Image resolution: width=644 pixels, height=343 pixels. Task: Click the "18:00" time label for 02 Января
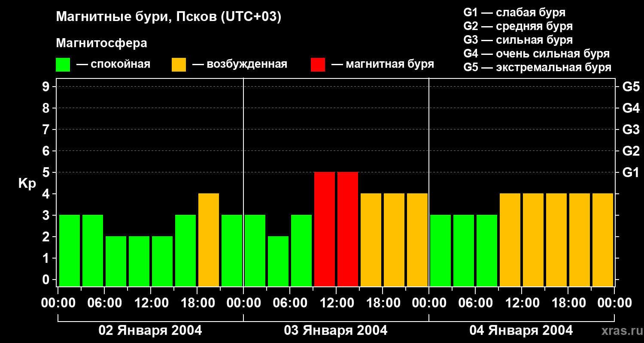click(x=197, y=303)
